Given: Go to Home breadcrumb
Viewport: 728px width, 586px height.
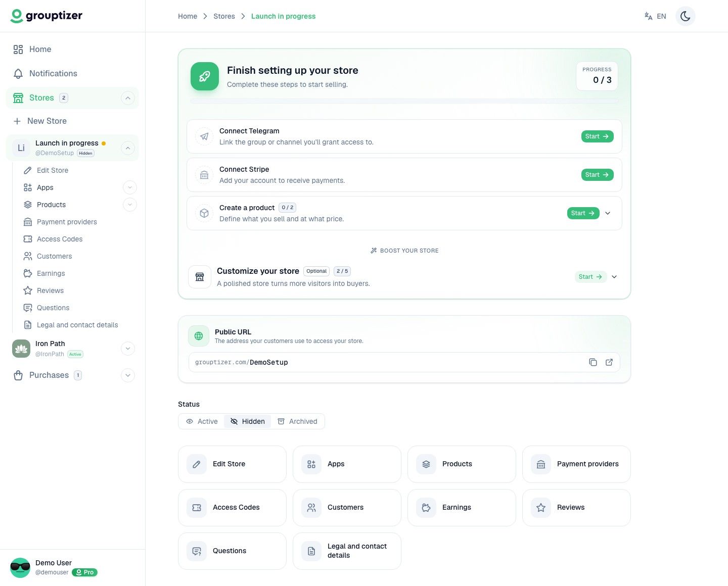Looking at the screenshot, I should tap(188, 16).
